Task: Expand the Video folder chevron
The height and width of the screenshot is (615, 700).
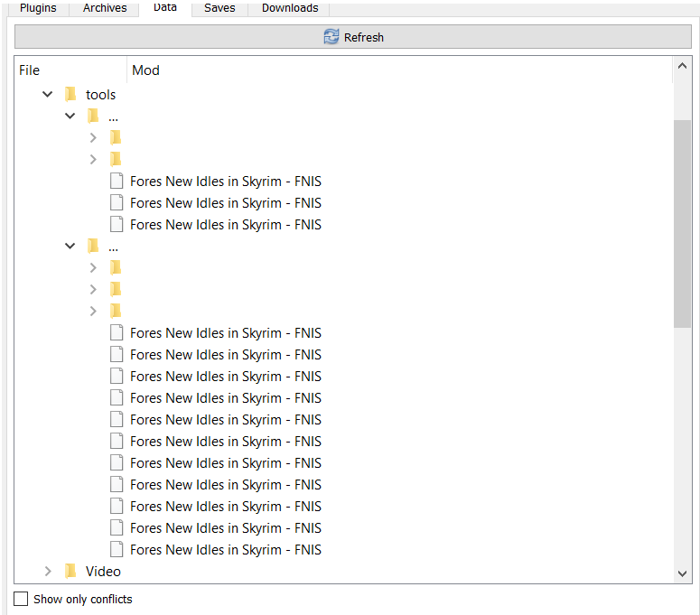Action: click(48, 572)
